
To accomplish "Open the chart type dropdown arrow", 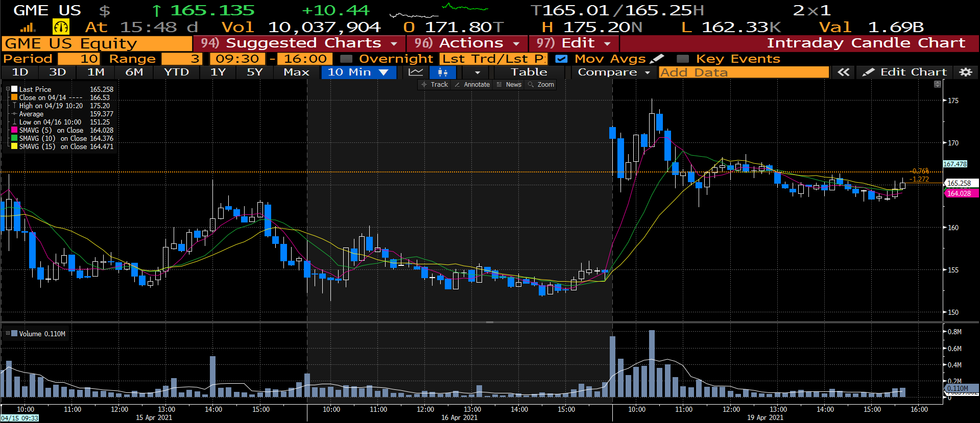I will pyautogui.click(x=477, y=72).
